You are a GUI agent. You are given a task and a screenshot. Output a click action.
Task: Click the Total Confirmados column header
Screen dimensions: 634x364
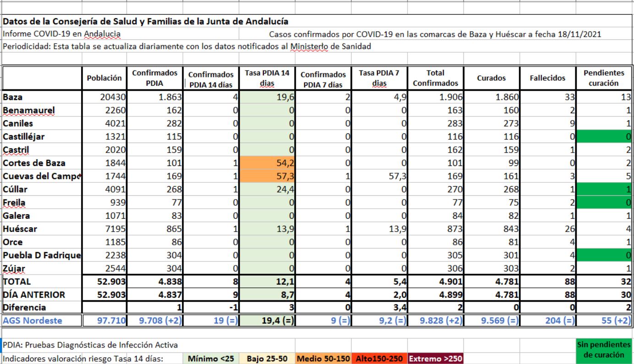pyautogui.click(x=435, y=78)
